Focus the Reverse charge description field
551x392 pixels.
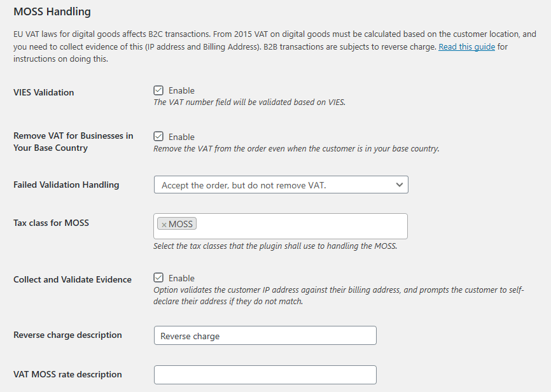(x=265, y=335)
